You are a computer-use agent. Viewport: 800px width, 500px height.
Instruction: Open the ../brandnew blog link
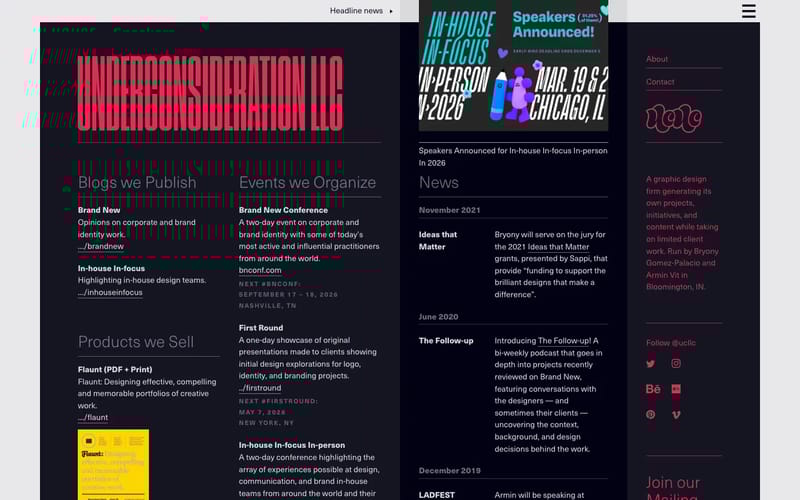[x=101, y=246]
